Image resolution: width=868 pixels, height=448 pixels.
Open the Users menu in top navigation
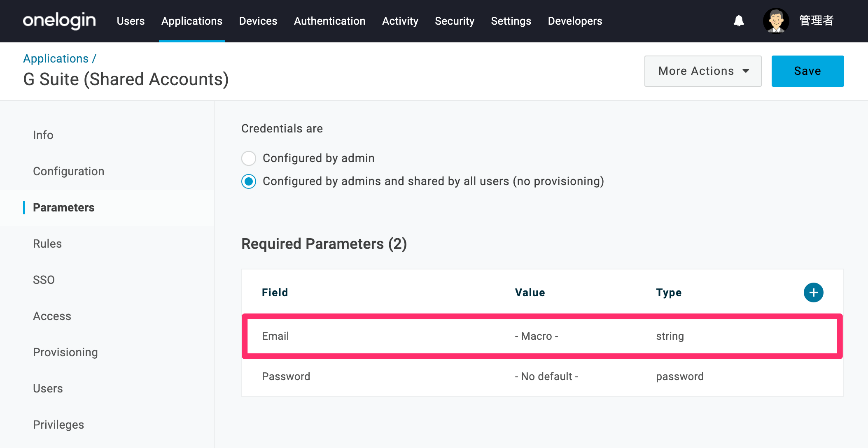click(x=131, y=21)
